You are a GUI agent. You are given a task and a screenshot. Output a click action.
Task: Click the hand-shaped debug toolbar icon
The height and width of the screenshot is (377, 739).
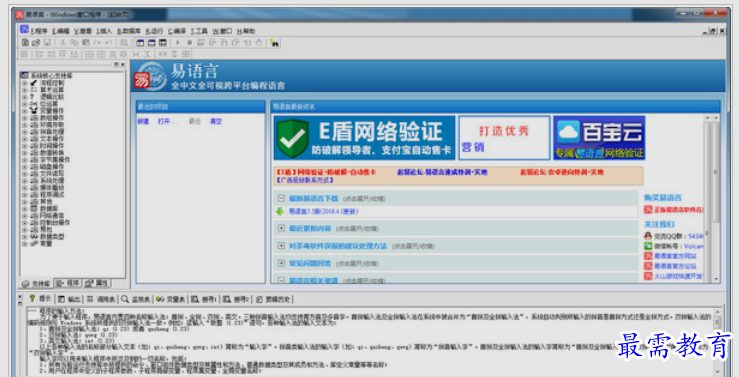pos(258,42)
